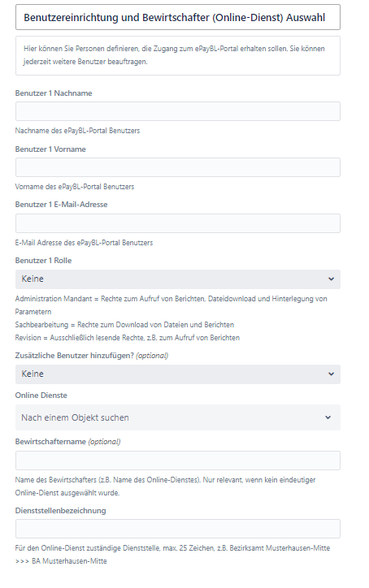Screen dimensions: 369x588
Task: Click the Benutzer 1 Nachname label
Action: 54,93
